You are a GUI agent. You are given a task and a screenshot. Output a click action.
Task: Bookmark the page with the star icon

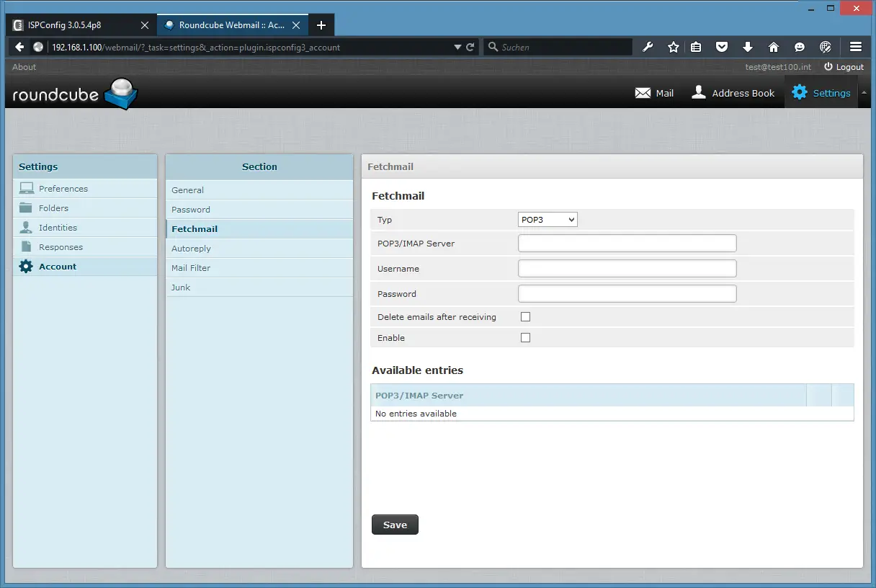point(674,47)
